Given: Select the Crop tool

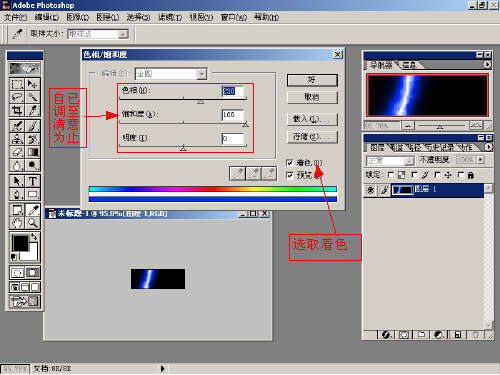Looking at the screenshot, I should (17, 110).
